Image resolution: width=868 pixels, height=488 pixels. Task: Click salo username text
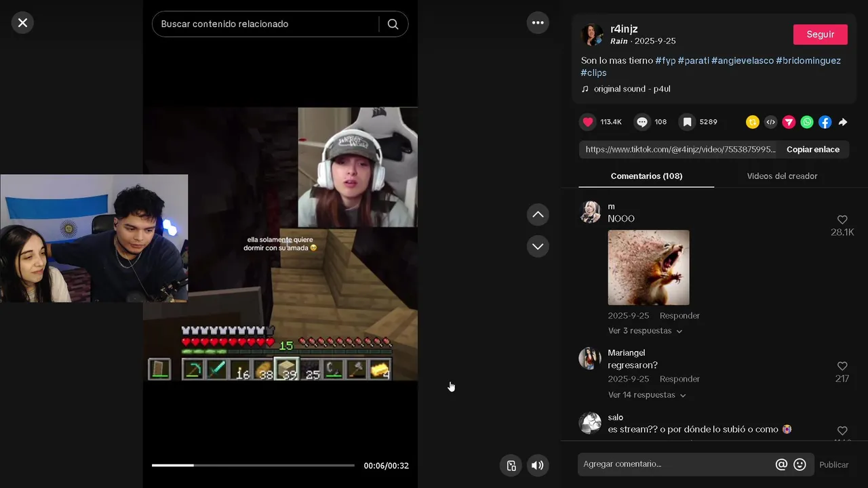(x=616, y=418)
